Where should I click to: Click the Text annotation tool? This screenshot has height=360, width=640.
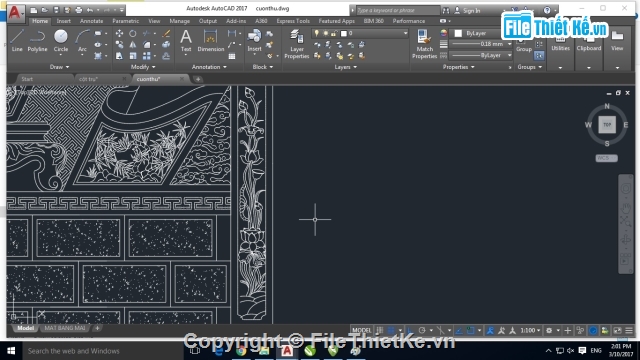(186, 40)
